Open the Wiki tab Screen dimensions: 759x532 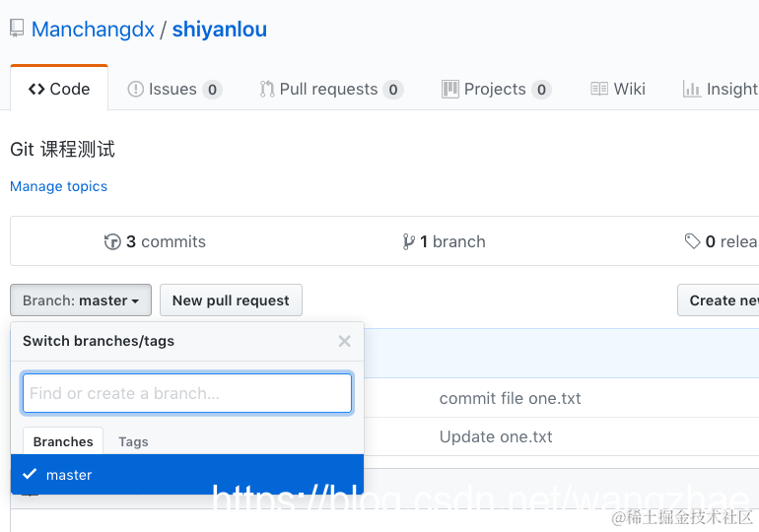pyautogui.click(x=618, y=89)
